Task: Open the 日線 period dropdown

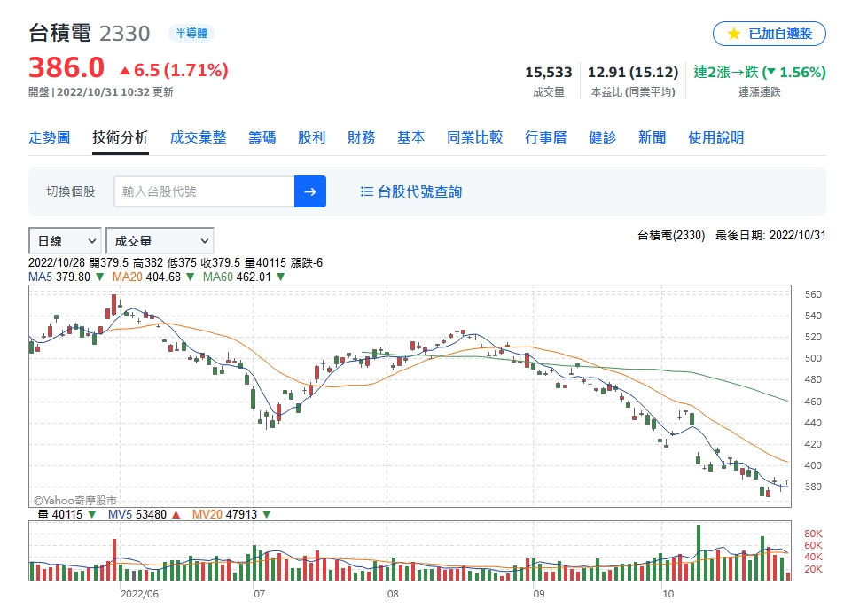Action: pos(65,241)
